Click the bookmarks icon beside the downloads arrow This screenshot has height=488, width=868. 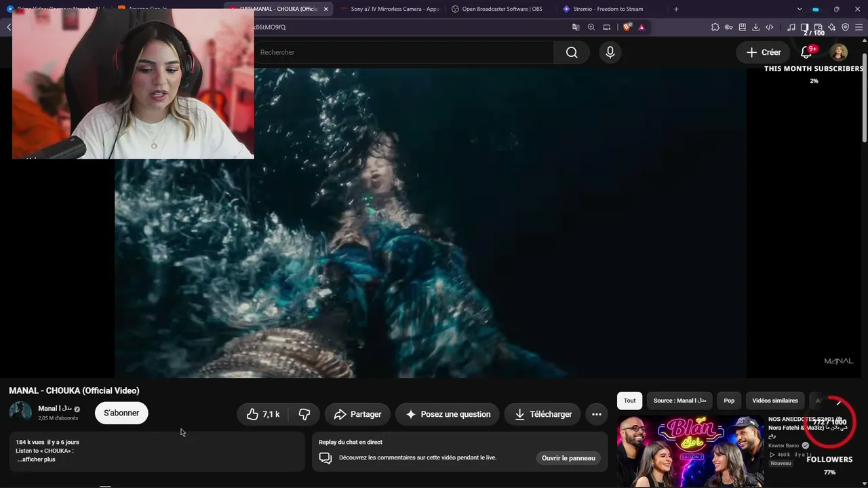(x=743, y=27)
